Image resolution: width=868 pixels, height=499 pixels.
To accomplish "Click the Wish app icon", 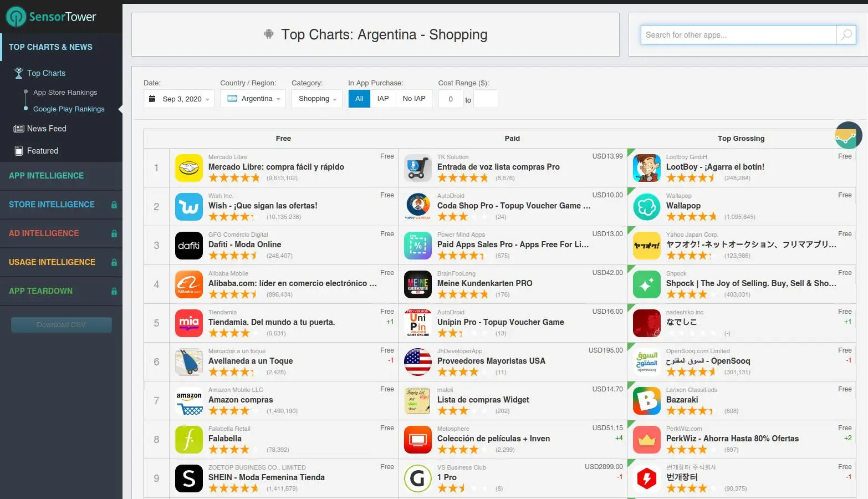I will [189, 207].
